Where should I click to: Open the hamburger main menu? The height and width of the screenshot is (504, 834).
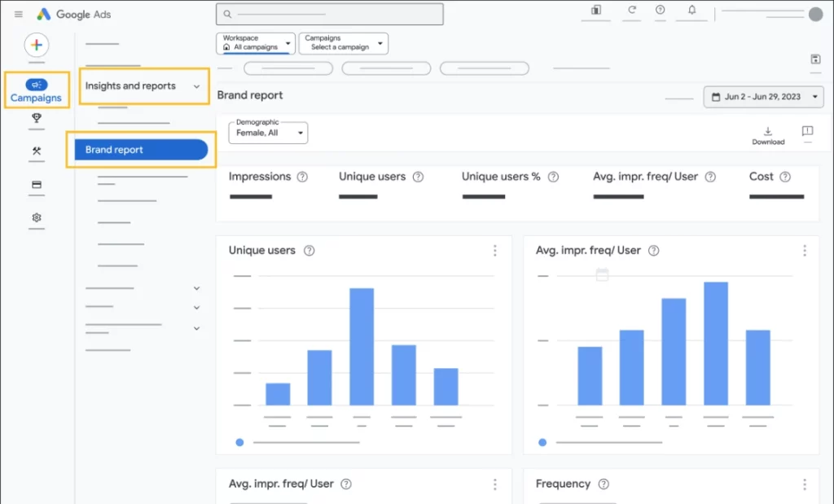pyautogui.click(x=19, y=15)
